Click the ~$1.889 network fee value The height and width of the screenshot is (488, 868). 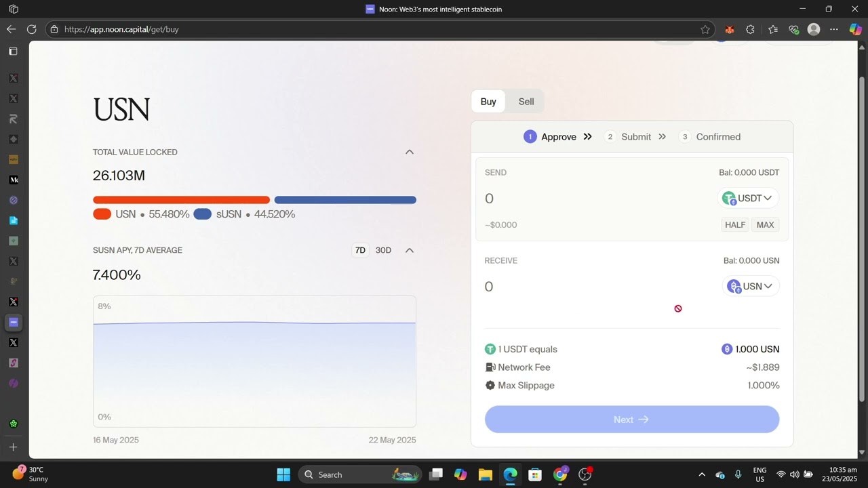(763, 367)
